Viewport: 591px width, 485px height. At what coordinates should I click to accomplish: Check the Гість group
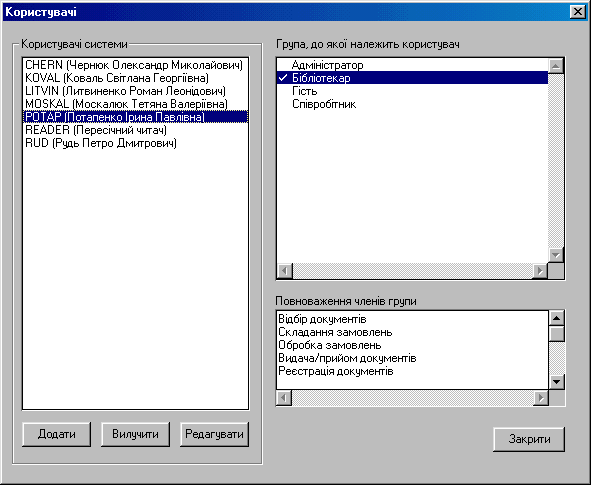point(412,91)
